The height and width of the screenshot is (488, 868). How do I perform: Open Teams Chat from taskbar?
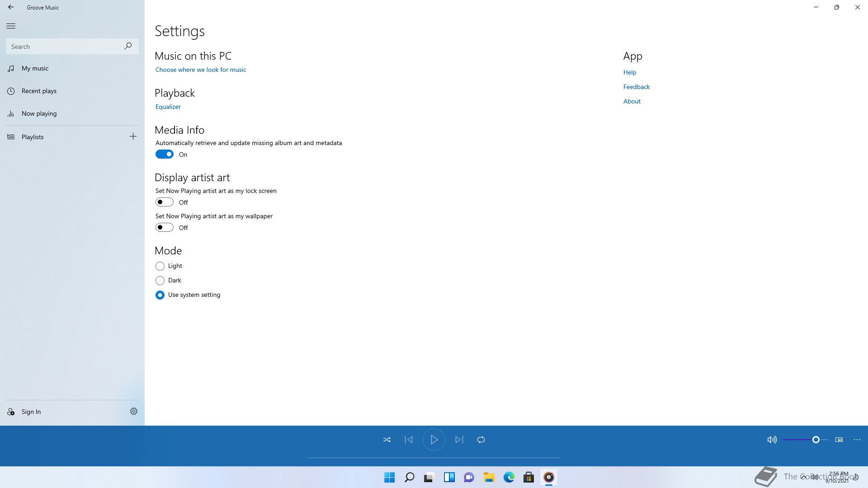[469, 477]
